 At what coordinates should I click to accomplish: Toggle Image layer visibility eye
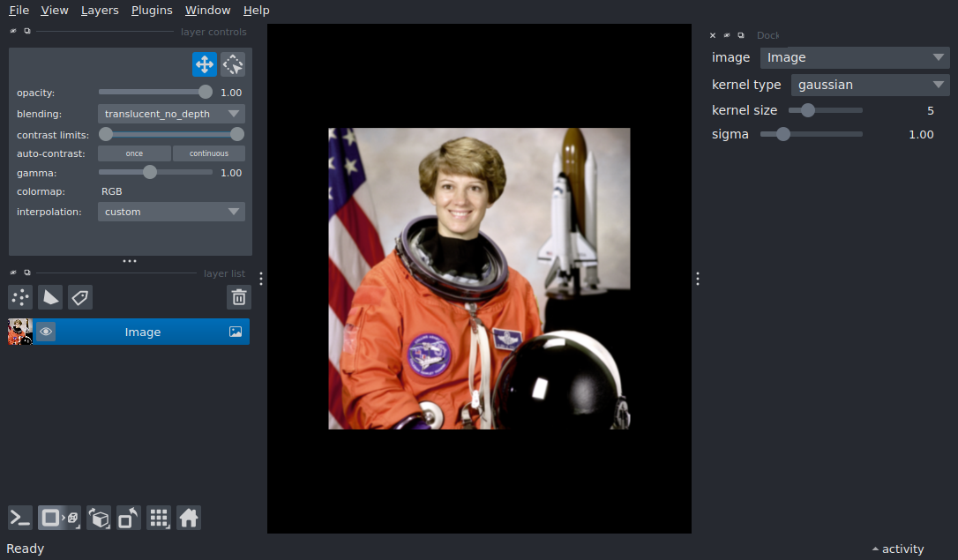coord(46,332)
